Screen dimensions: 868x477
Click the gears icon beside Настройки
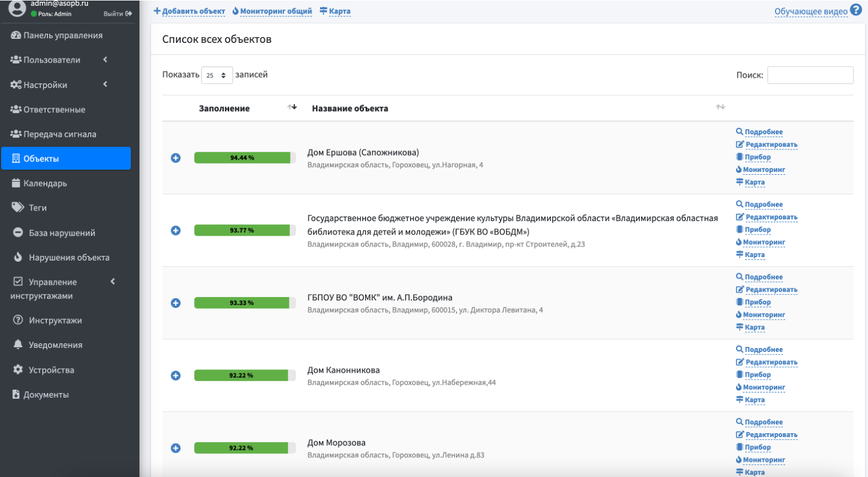tap(16, 85)
